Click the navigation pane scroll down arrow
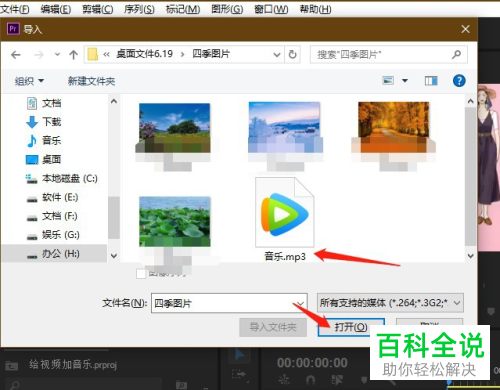Viewport: 500px width, 390px height. tap(114, 256)
